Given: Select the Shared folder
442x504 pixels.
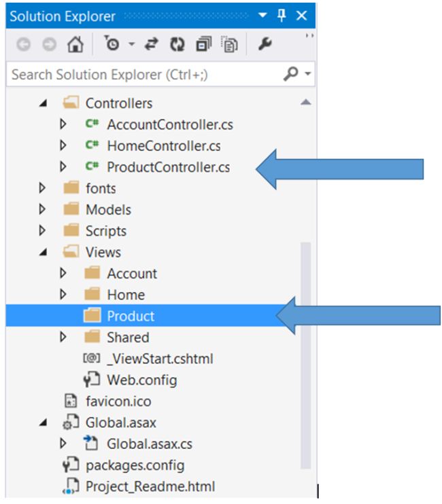Looking at the screenshot, I should [128, 338].
